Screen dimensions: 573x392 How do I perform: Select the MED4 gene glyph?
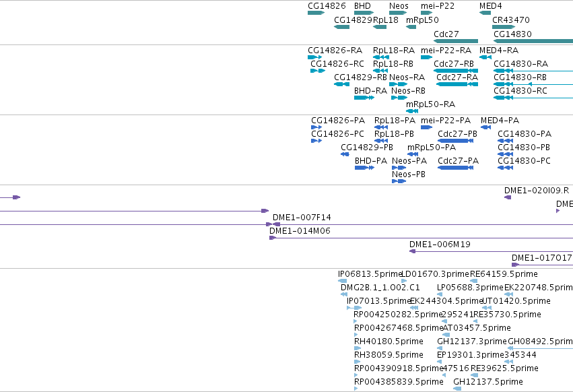tap(485, 13)
